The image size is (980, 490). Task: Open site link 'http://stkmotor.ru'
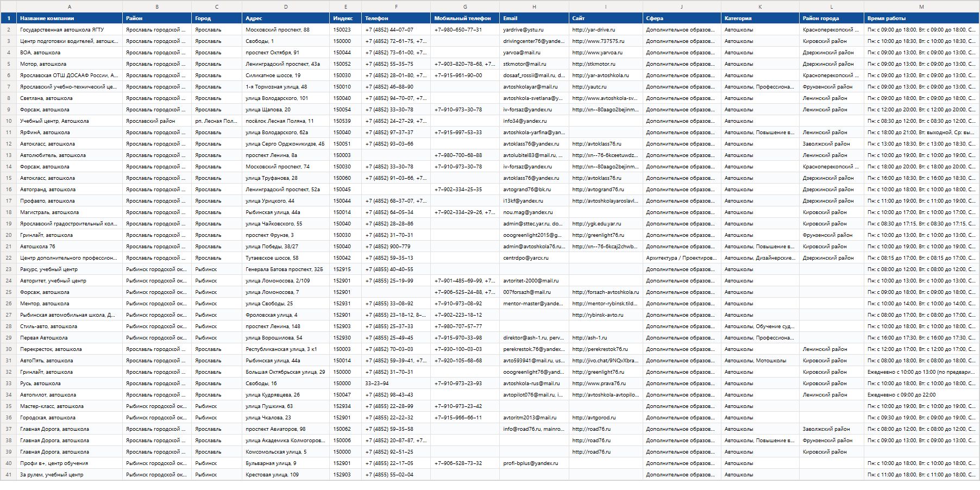[x=606, y=64]
